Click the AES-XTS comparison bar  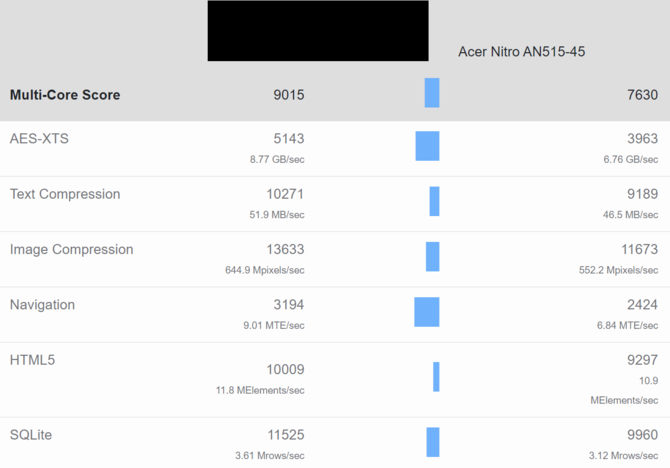(427, 146)
